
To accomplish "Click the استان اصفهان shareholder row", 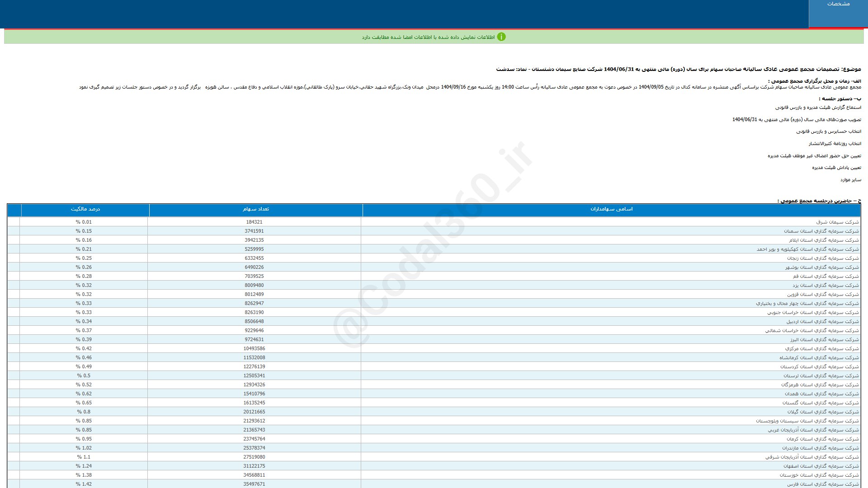I will tap(821, 466).
